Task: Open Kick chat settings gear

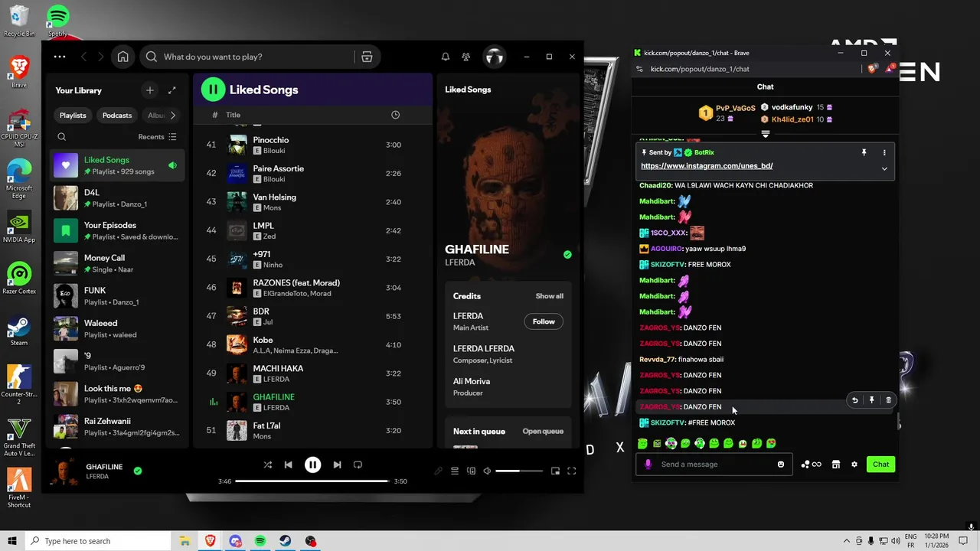Action: pos(854,465)
